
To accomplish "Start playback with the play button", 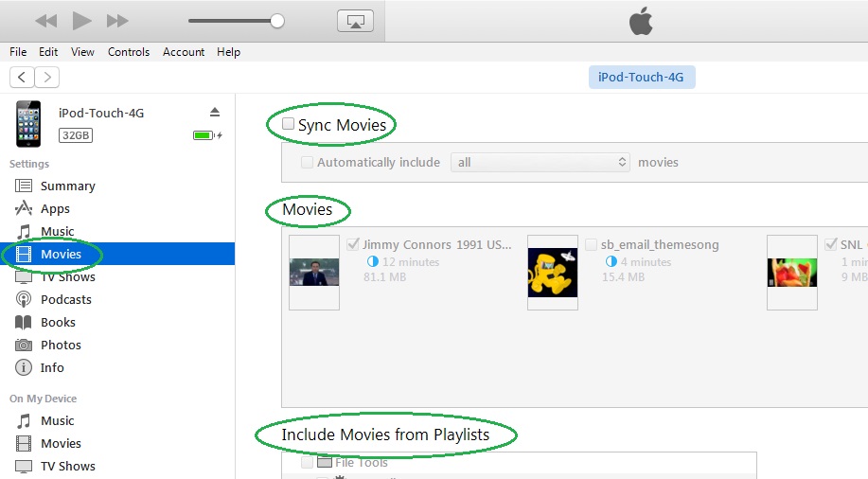I will (82, 21).
